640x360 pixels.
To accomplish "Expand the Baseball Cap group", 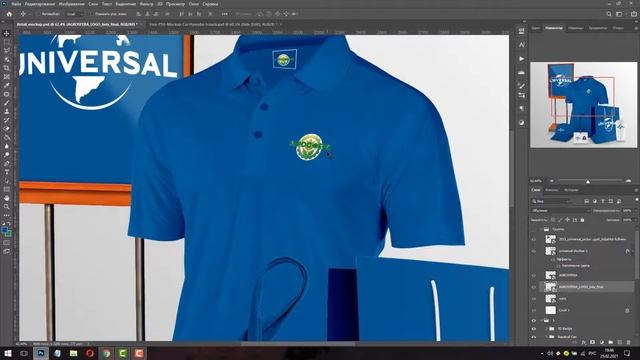I will point(547,337).
